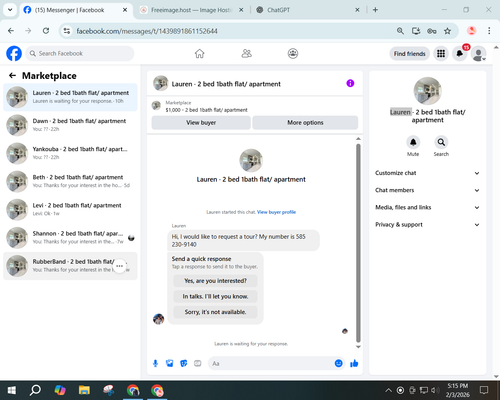Go back using Marketplace back arrow
Screen dimensions: 500x400
pyautogui.click(x=12, y=76)
